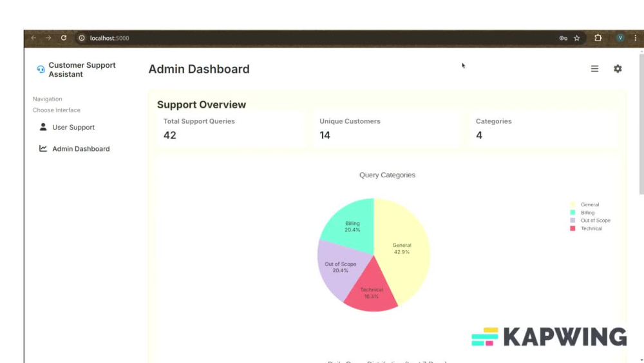Screen dimensions: 644x363
Task: Toggle Billing legend color swatch
Action: [x=573, y=213]
